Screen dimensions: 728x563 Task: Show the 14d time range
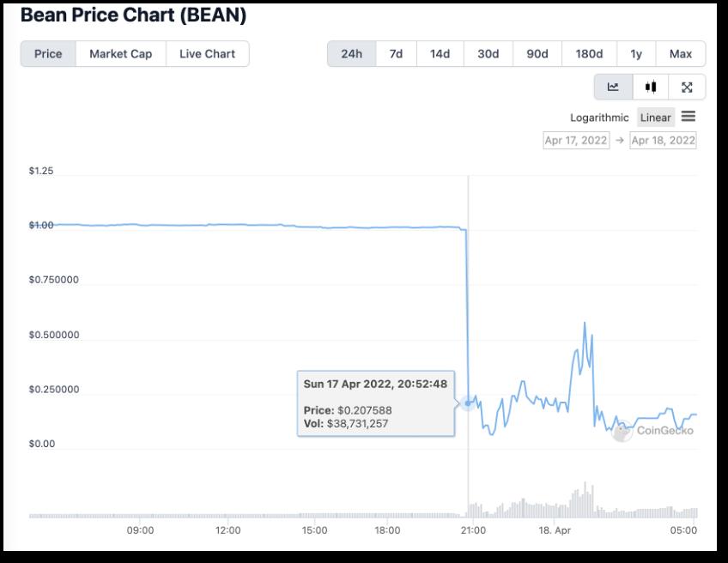440,53
